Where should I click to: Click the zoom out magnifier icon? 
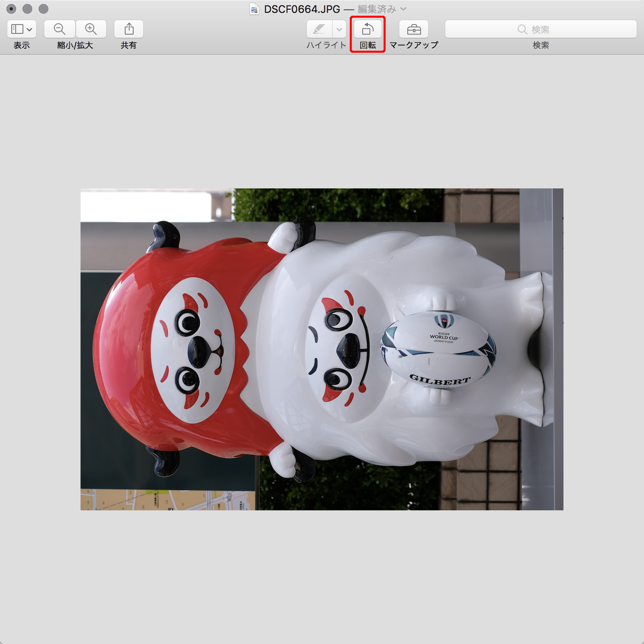(x=60, y=29)
